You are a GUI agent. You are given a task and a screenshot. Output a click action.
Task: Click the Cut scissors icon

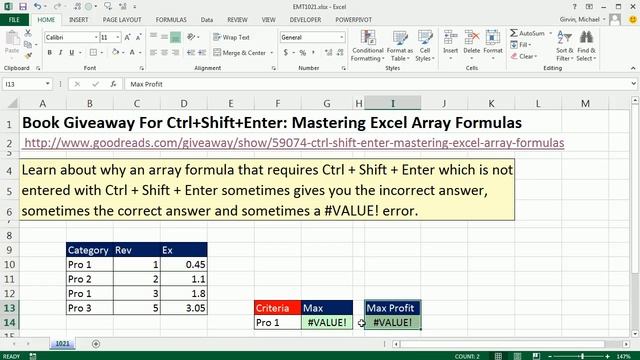point(28,33)
